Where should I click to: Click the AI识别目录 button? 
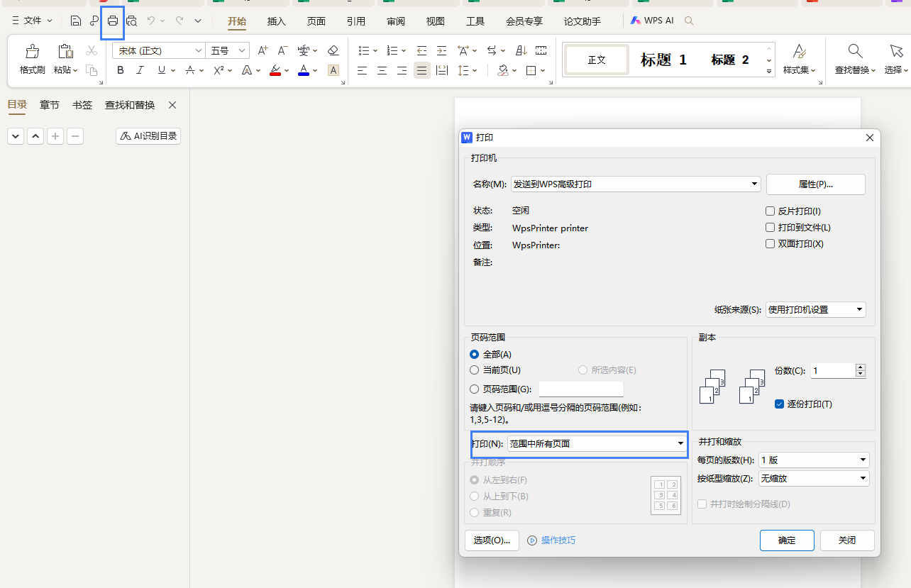coord(148,135)
